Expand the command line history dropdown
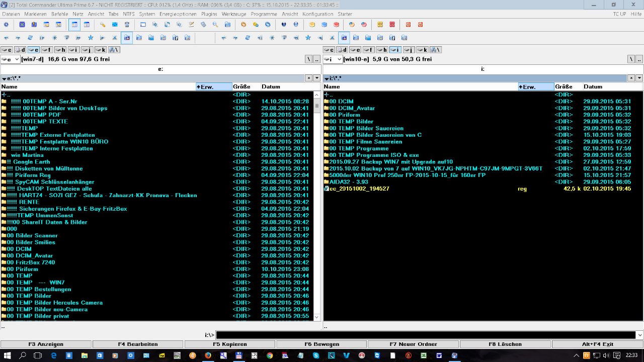Image resolution: width=644 pixels, height=362 pixels. point(639,335)
